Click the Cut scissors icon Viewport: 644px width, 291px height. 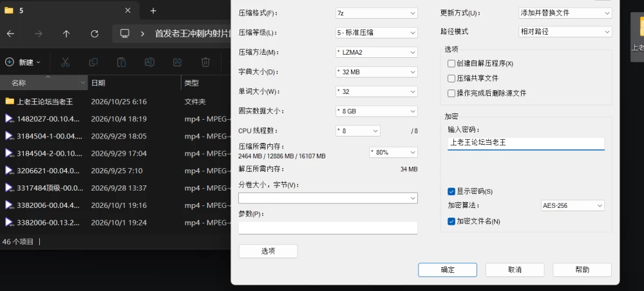click(65, 62)
